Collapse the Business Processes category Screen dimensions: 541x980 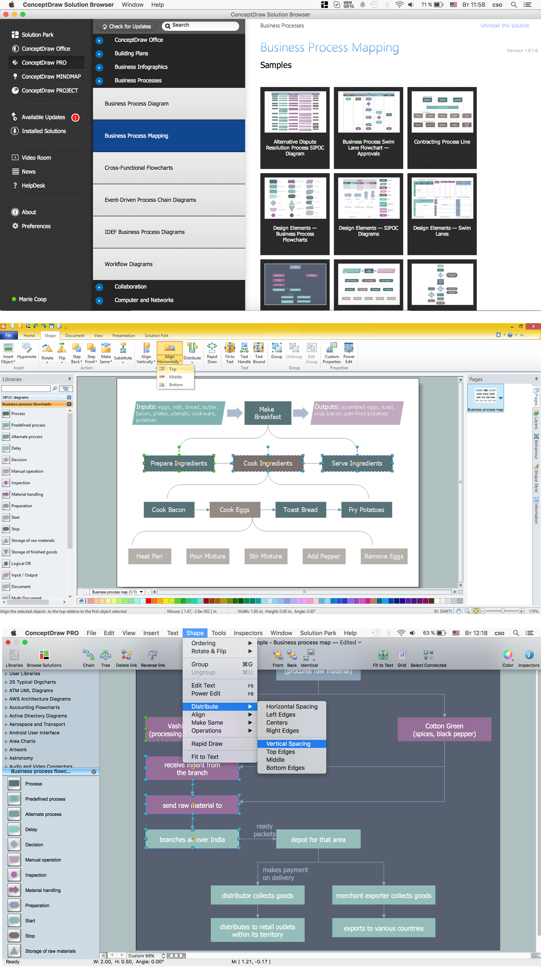[99, 81]
